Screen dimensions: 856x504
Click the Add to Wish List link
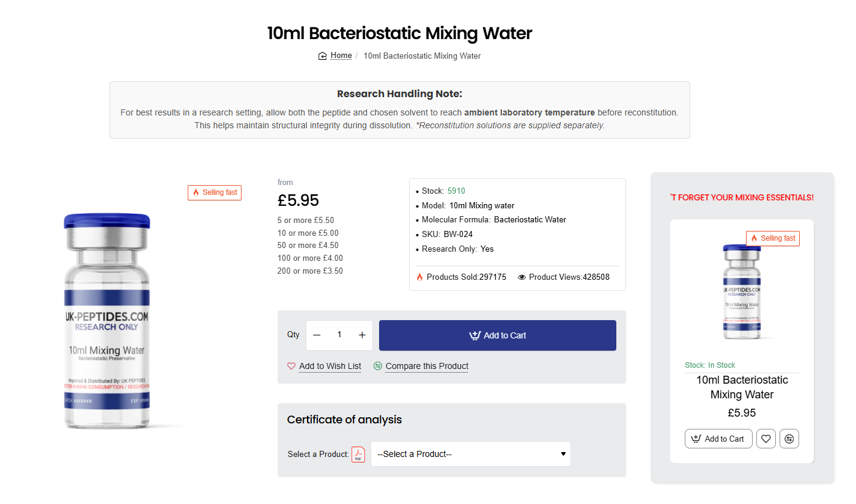[x=330, y=367]
